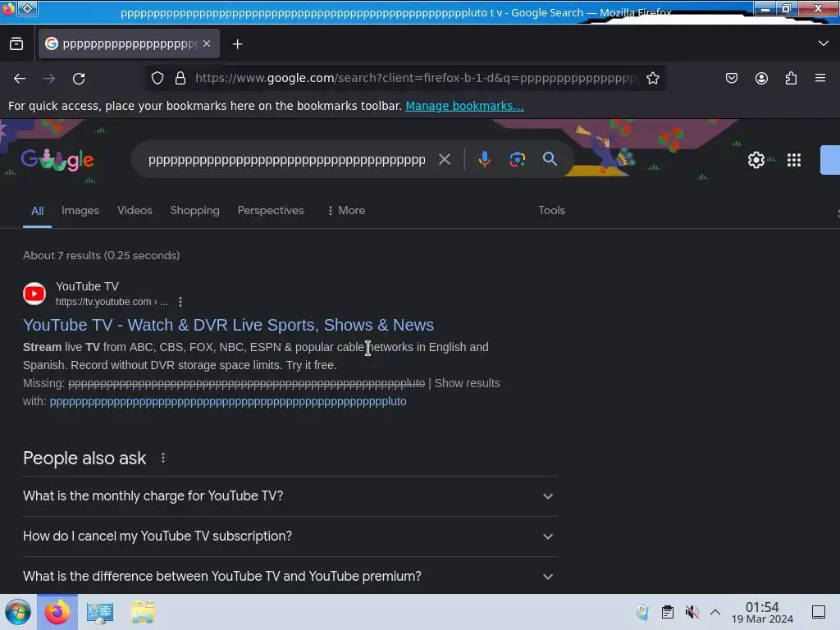Viewport: 840px width, 630px height.
Task: Switch to the Shopping tab
Action: click(x=195, y=211)
